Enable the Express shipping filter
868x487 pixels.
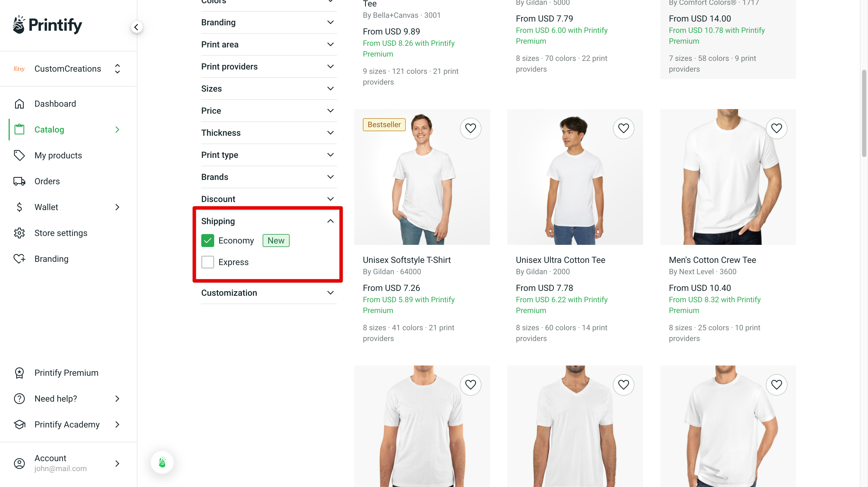[x=207, y=262]
